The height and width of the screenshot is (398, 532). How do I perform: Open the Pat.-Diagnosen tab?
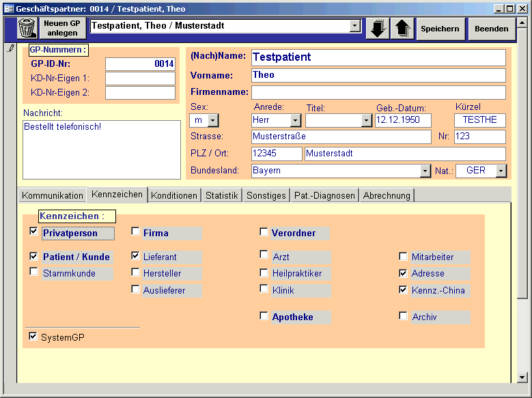tap(324, 195)
